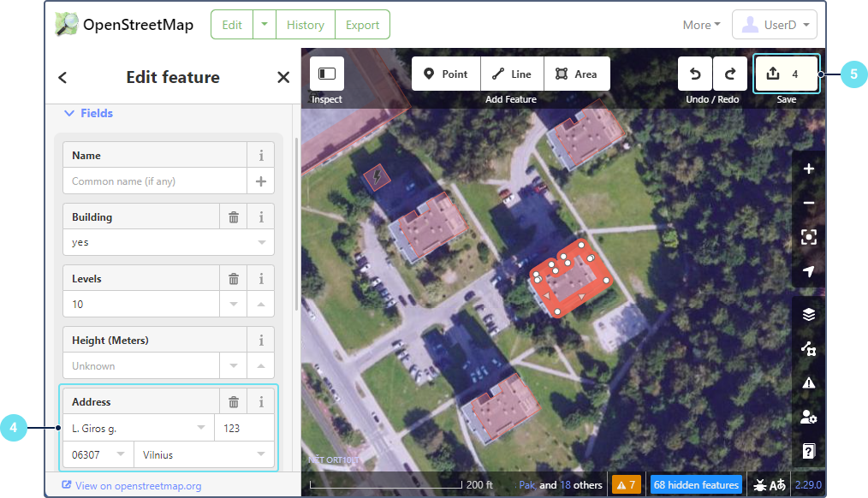This screenshot has height=498, width=868.
Task: Open the More menu
Action: point(701,25)
